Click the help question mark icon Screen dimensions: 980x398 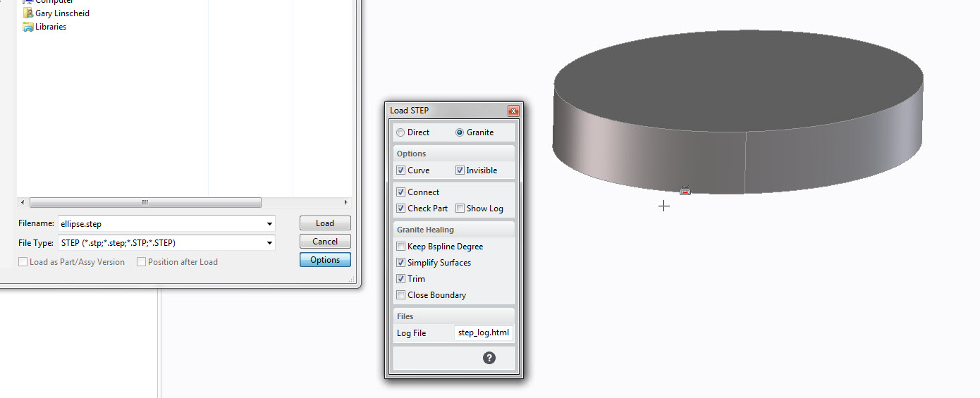[489, 358]
